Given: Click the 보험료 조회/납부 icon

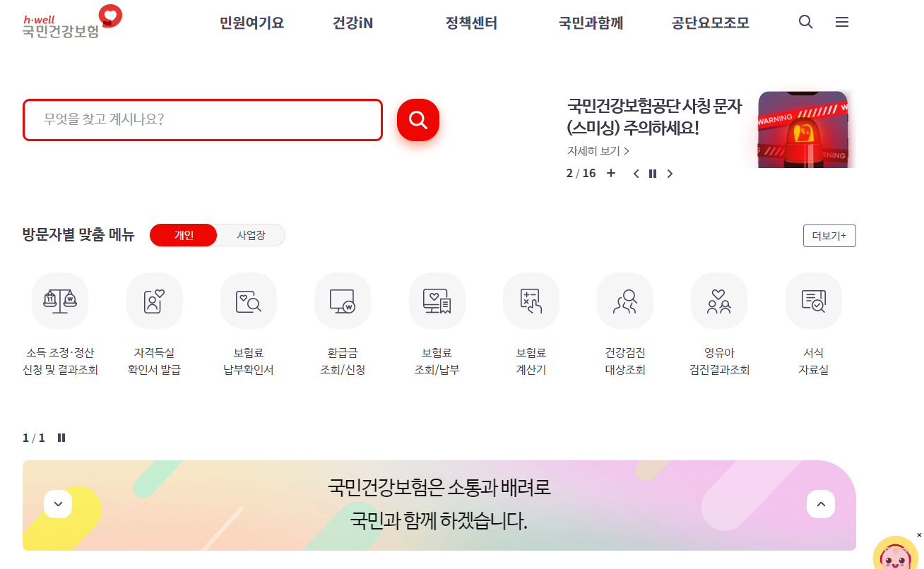Looking at the screenshot, I should tap(437, 300).
